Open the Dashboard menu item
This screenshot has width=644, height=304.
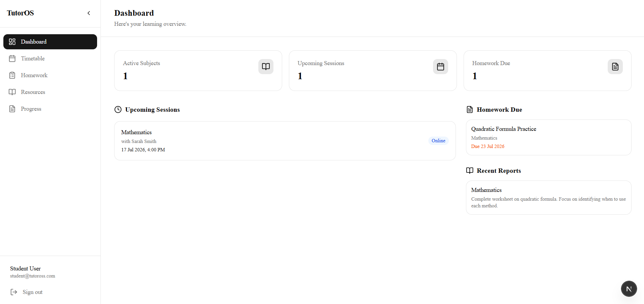coord(50,42)
